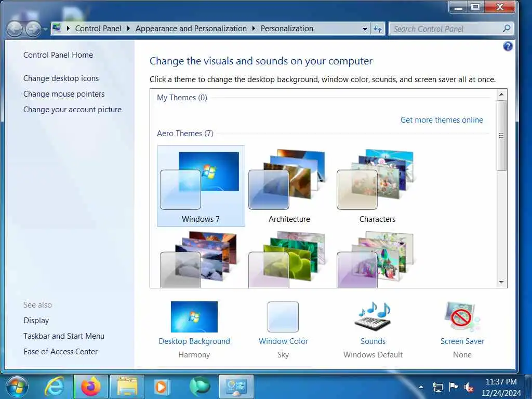Click the address bar Control Panel icon

[x=57, y=28]
